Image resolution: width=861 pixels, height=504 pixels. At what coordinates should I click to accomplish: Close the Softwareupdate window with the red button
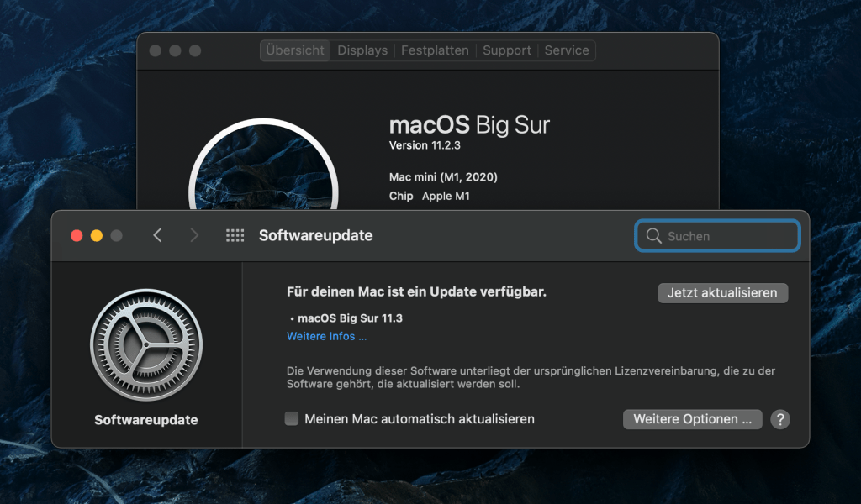click(77, 236)
